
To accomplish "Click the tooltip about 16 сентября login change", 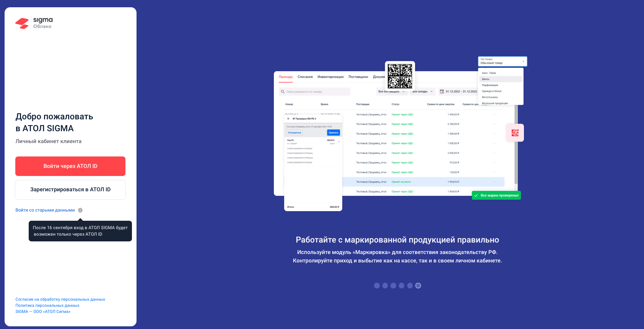I will 80,231.
